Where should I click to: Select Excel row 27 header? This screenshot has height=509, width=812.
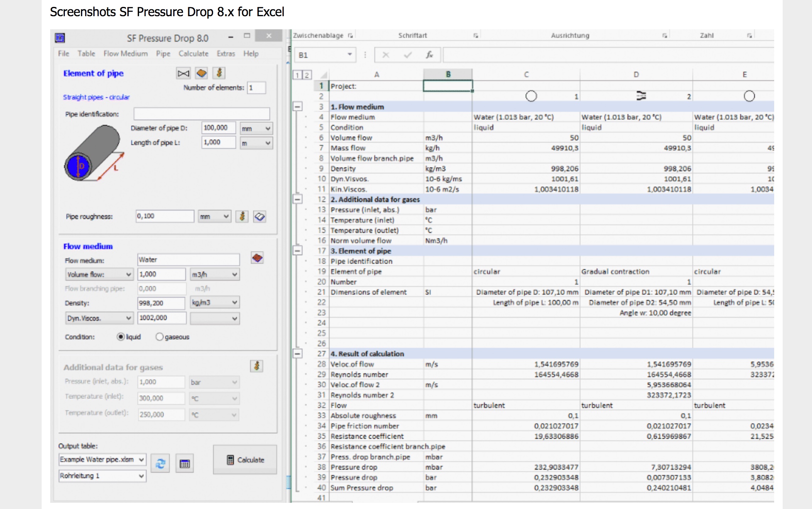(x=321, y=354)
